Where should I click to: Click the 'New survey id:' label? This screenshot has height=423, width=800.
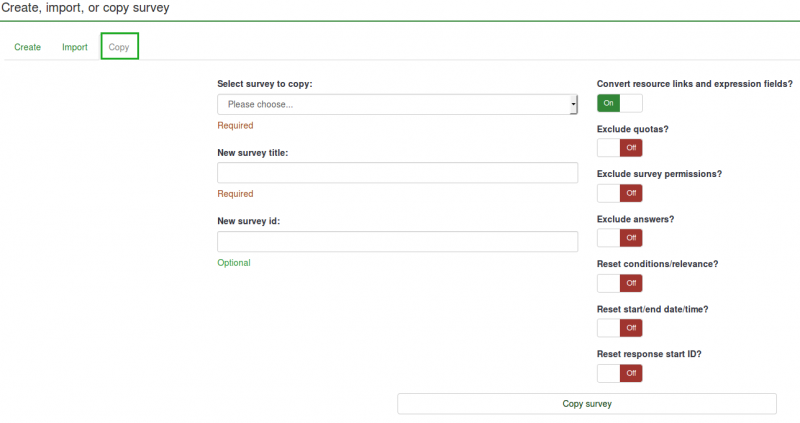248,221
